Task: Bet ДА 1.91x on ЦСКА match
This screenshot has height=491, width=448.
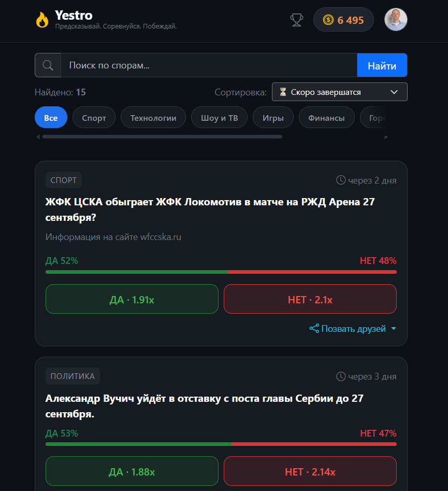Action: 132,299
